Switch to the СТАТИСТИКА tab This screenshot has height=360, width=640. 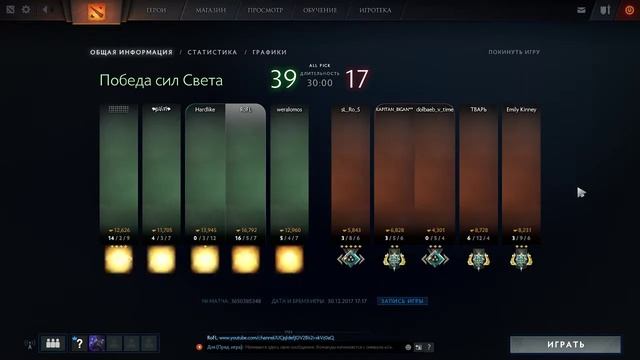point(212,52)
